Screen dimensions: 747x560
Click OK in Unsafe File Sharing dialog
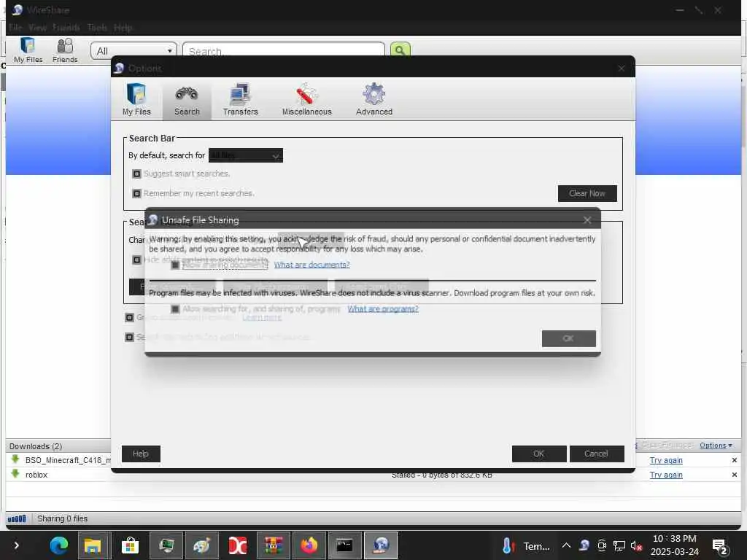click(x=569, y=338)
